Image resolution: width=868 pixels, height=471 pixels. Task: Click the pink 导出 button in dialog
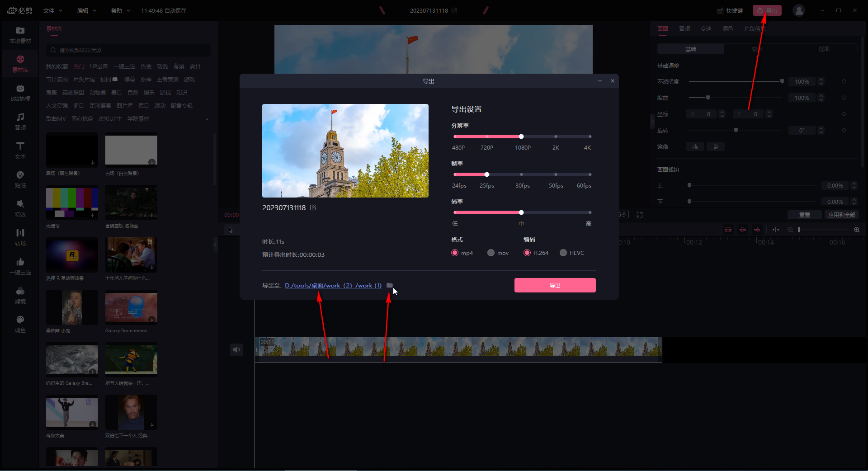coord(555,285)
